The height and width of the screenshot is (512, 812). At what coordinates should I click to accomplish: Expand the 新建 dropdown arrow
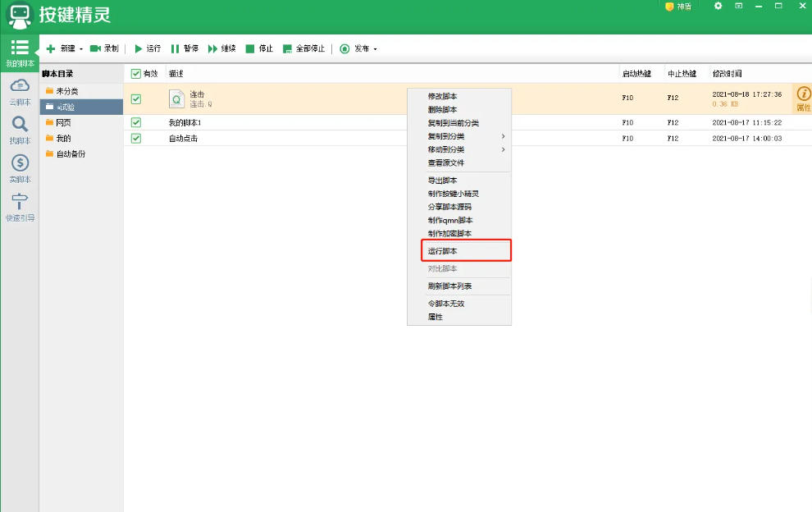pyautogui.click(x=80, y=49)
